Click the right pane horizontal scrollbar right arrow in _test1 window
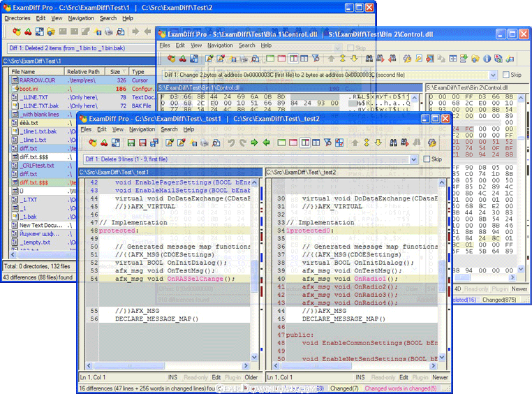The width and height of the screenshot is (532, 394). (x=433, y=366)
